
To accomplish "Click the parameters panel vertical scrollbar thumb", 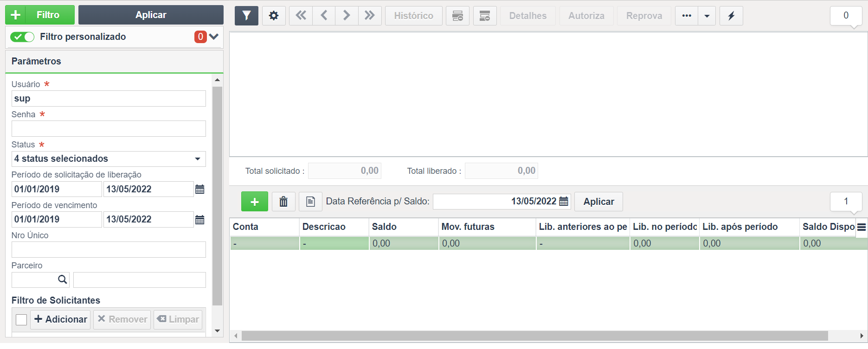I will (217, 196).
